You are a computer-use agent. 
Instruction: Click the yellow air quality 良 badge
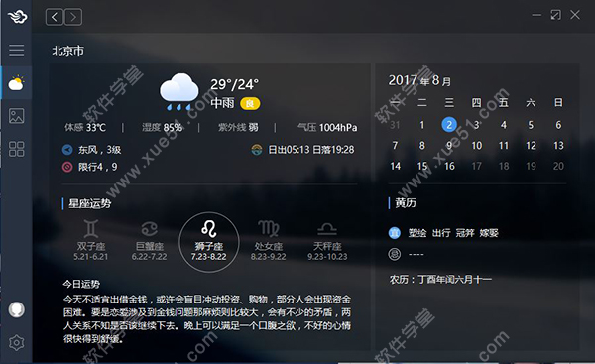pos(250,103)
